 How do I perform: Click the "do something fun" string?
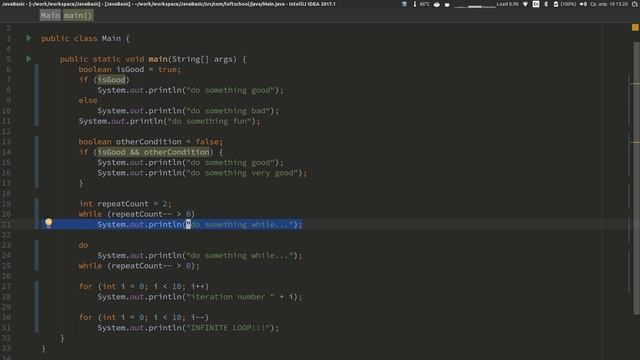pos(209,121)
